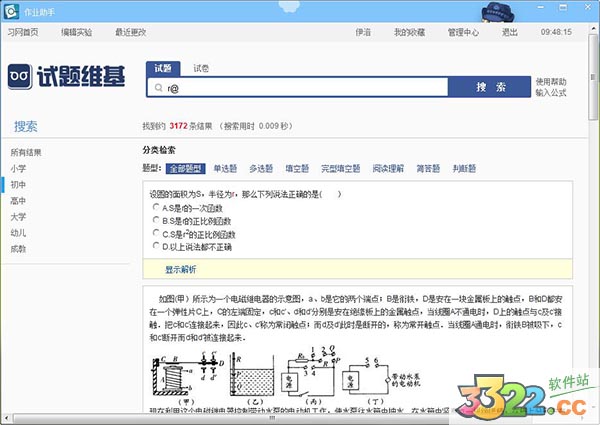600x425 pixels.
Task: Click the horizontal scrollbar thumb at the bottom
Action: tap(272, 418)
